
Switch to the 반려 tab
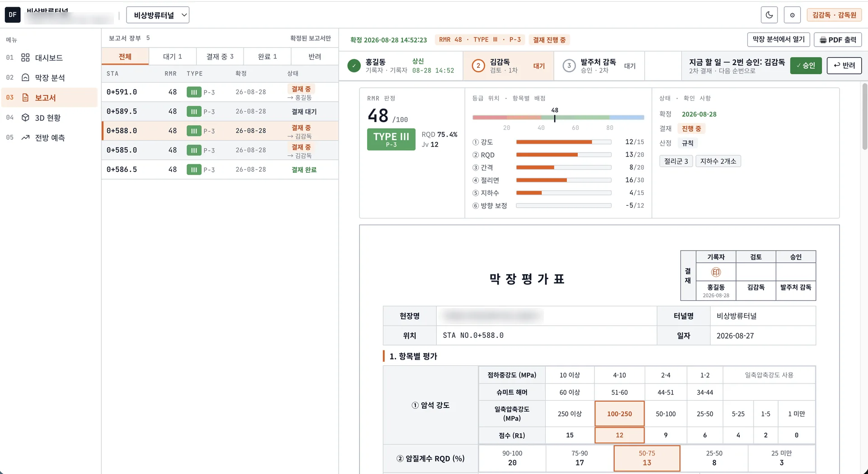click(x=315, y=57)
